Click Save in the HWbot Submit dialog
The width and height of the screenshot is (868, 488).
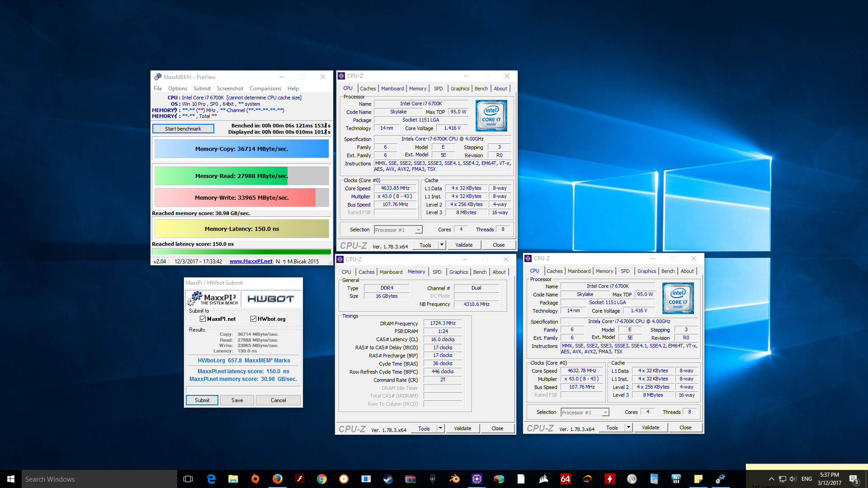[x=237, y=400]
